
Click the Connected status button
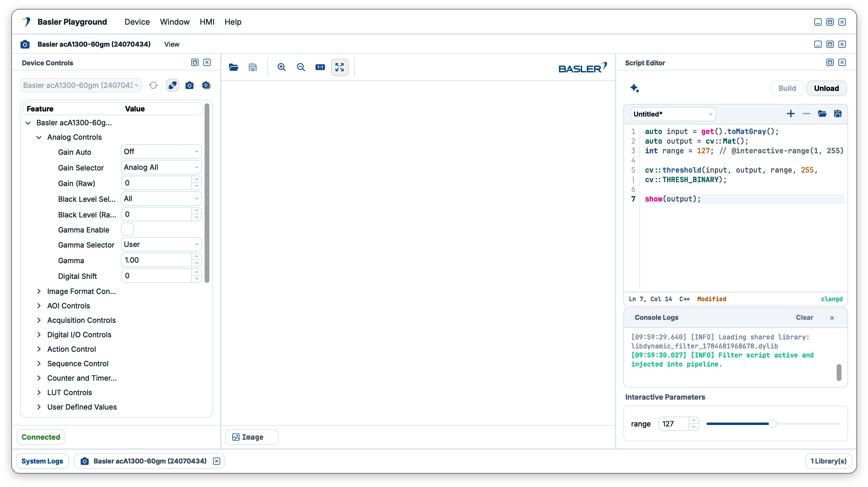click(x=41, y=437)
